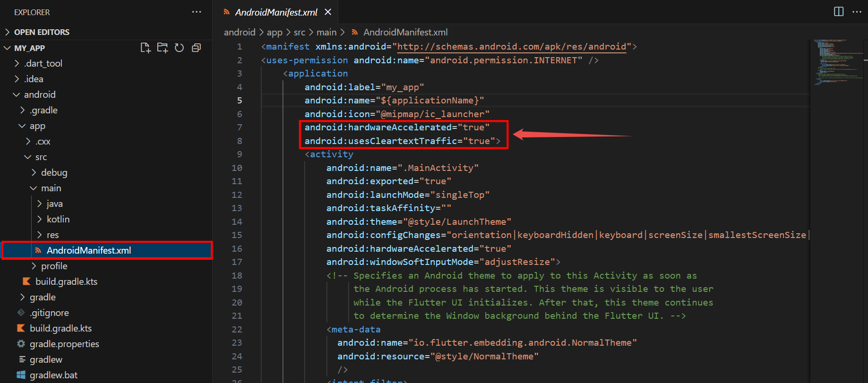The image size is (868, 383).
Task: Click the android:launchMode="singleTop" line
Action: tap(408, 195)
